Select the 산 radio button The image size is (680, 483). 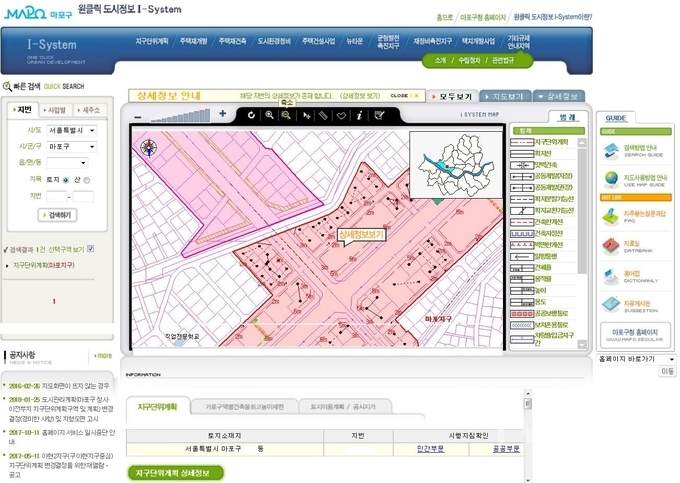pos(87,180)
